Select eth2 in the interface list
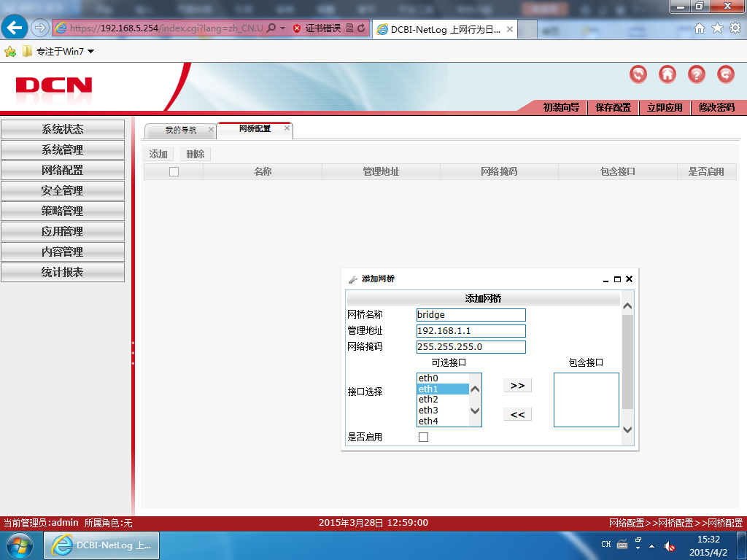 pyautogui.click(x=443, y=400)
